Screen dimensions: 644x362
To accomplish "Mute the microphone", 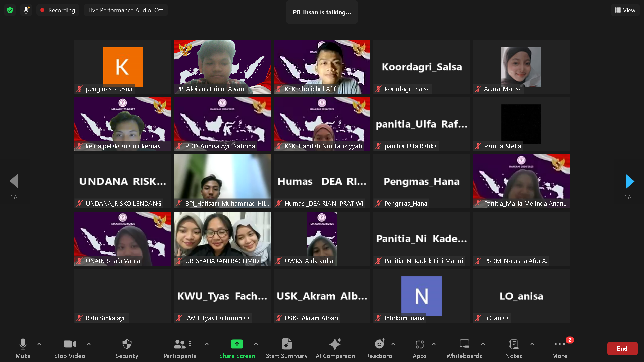I will (x=23, y=344).
